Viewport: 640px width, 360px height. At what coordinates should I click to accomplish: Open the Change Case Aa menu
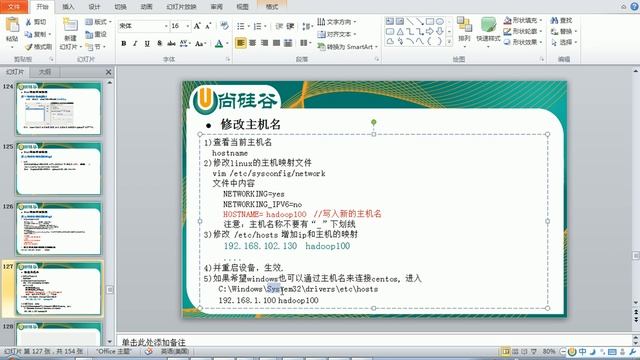(x=200, y=43)
